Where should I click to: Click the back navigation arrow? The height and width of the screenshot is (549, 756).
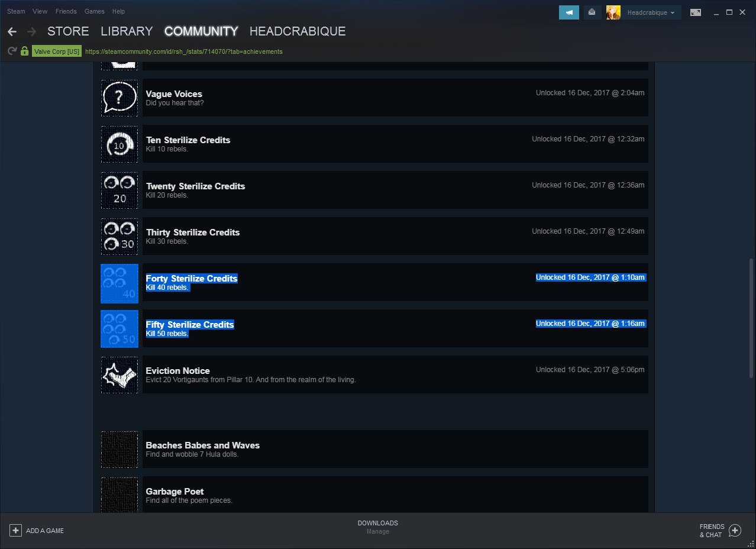tap(12, 31)
